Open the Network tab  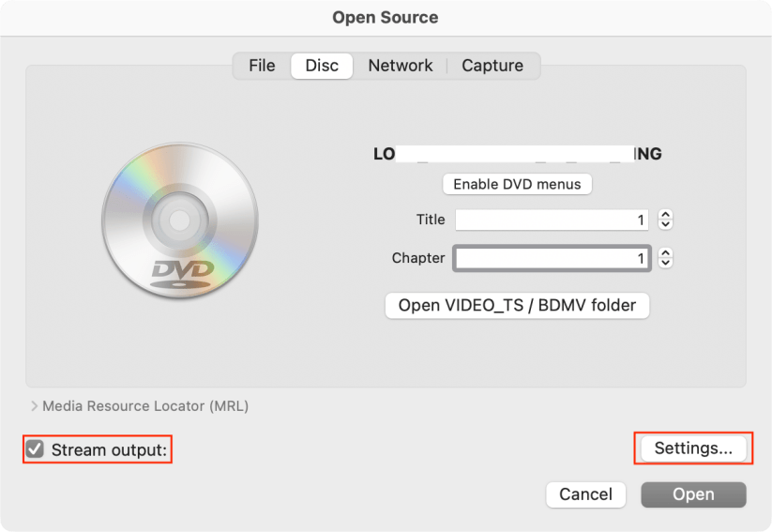(x=400, y=66)
